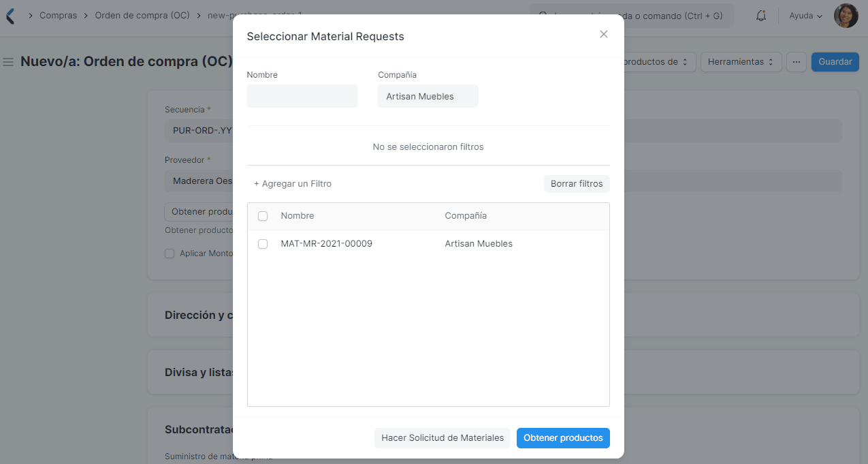The height and width of the screenshot is (464, 868).
Task: Click the search icon in the search bar
Action: click(541, 15)
